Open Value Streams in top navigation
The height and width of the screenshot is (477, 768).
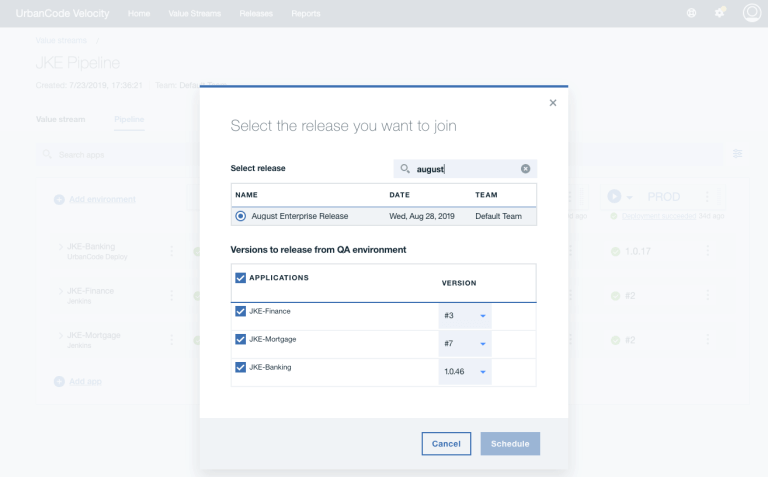pos(194,13)
